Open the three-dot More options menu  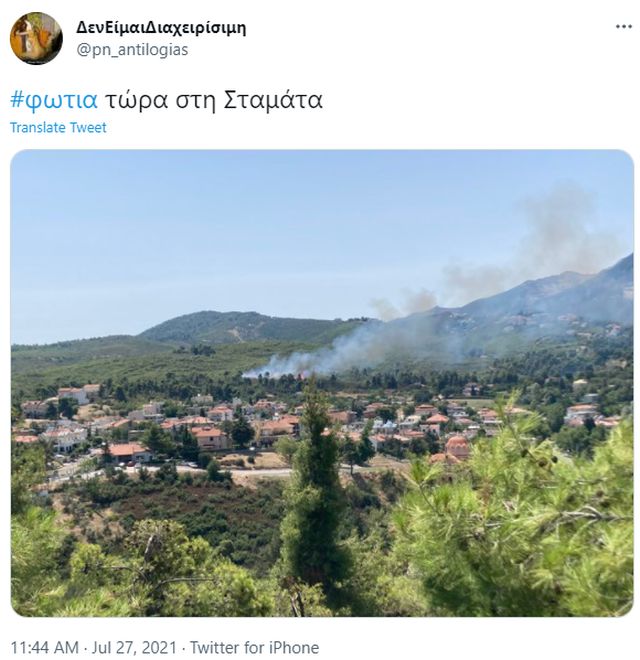coord(623,27)
